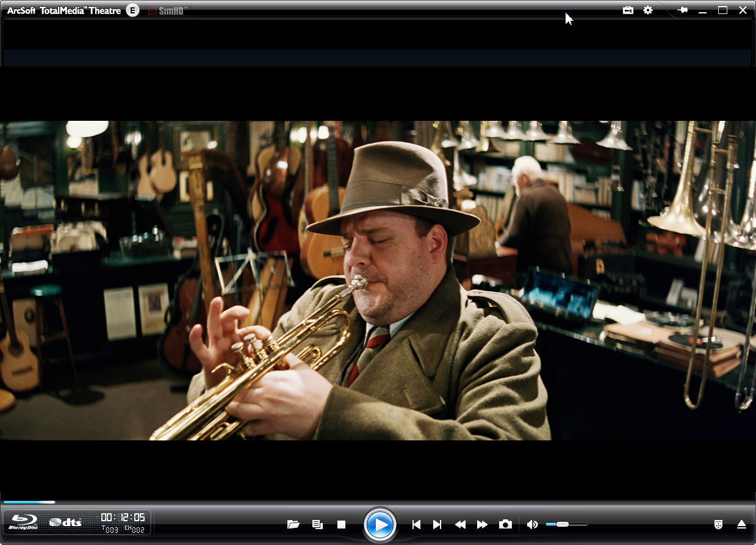Fast forward the movie
The width and height of the screenshot is (756, 545).
click(482, 524)
